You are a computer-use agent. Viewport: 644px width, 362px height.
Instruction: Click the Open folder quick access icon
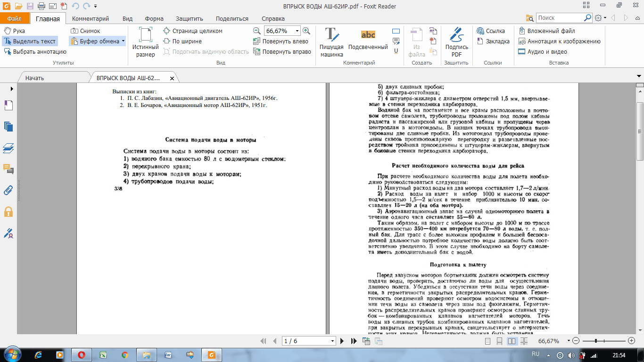(18, 6)
